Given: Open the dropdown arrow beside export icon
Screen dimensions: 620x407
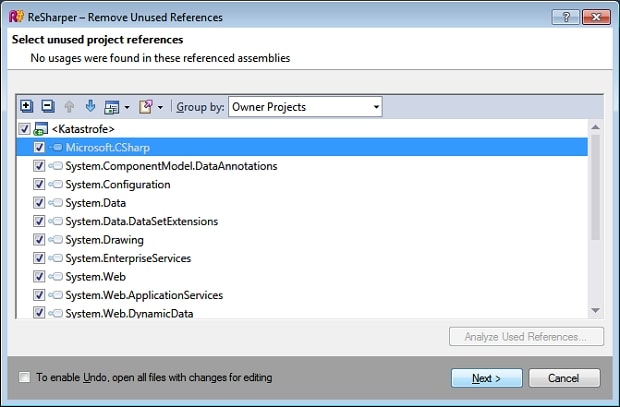Looking at the screenshot, I should click(x=160, y=107).
